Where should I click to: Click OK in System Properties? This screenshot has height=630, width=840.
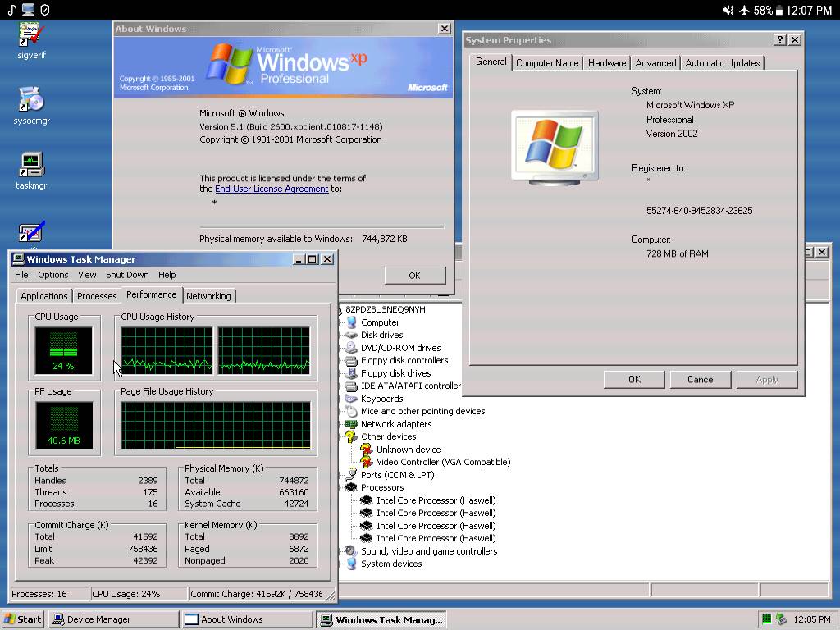tap(634, 379)
